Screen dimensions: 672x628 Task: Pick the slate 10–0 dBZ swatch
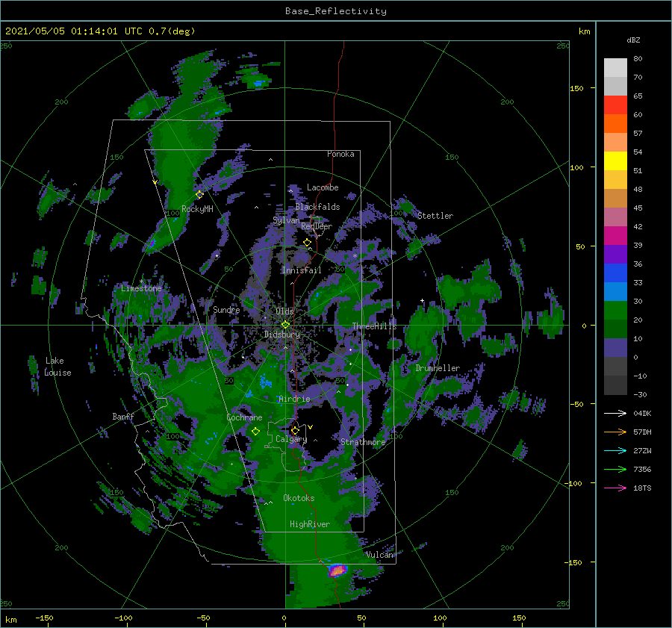tap(615, 348)
